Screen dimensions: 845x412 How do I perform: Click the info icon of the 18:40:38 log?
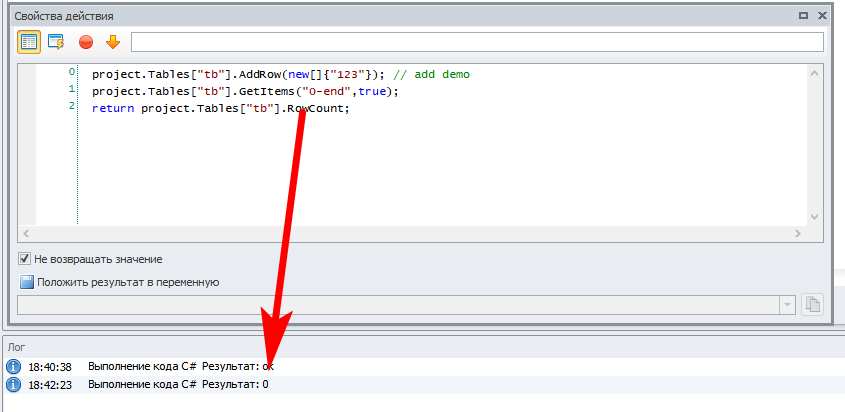[13, 367]
